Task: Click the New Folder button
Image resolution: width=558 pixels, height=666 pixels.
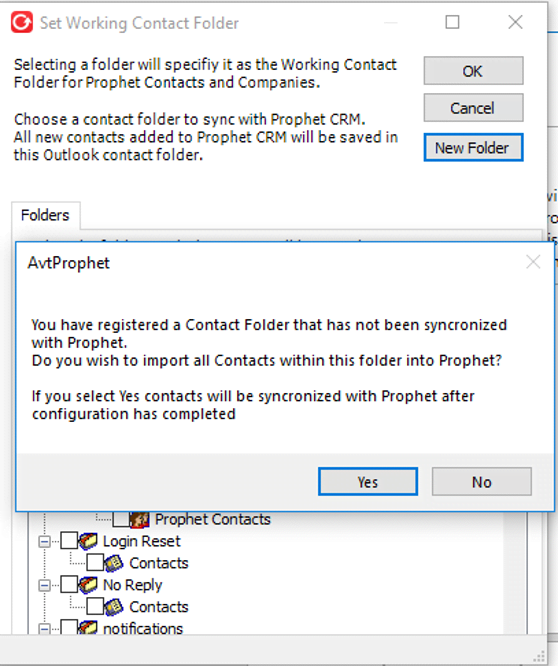Action: (473, 148)
